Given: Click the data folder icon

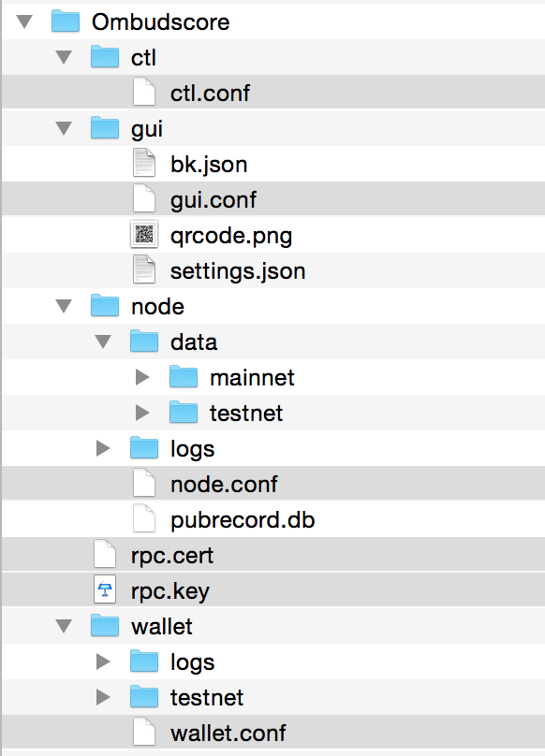Looking at the screenshot, I should [144, 342].
